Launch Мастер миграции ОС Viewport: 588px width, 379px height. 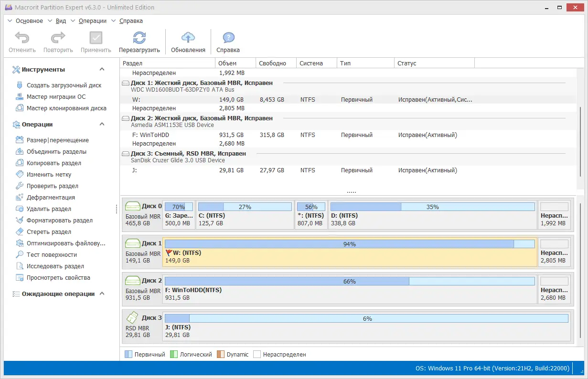click(56, 97)
